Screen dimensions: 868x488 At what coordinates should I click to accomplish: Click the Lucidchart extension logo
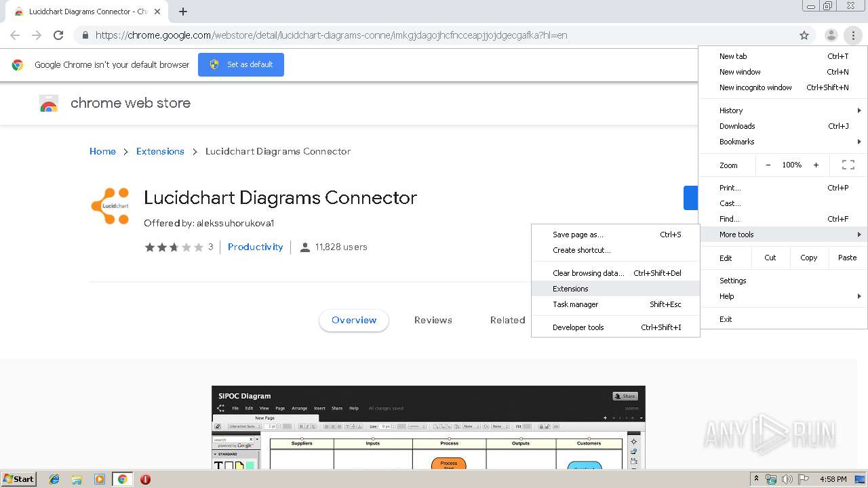[x=111, y=206]
